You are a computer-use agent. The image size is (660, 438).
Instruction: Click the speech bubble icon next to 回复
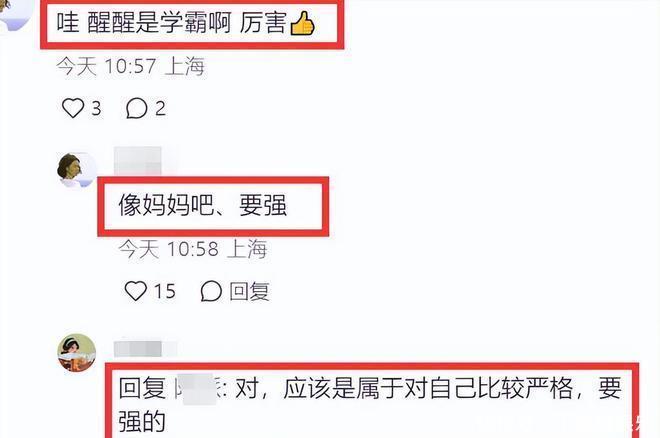(x=211, y=291)
